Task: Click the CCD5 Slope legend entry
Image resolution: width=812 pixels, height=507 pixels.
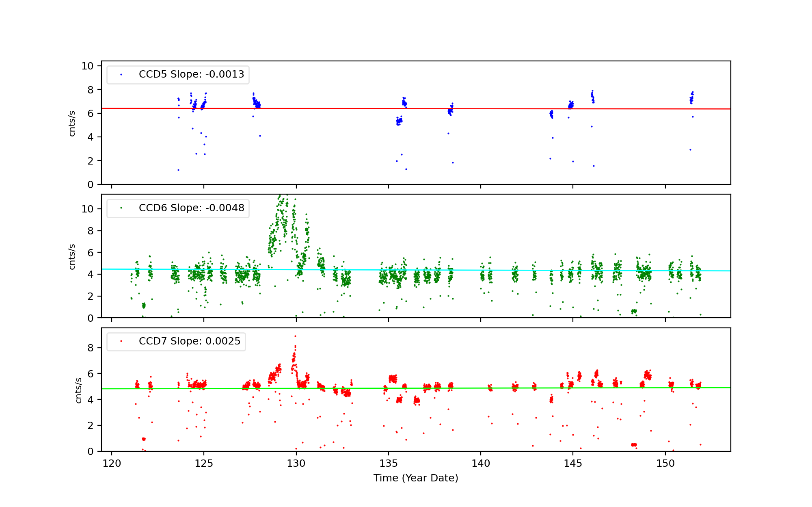Action: (x=191, y=74)
